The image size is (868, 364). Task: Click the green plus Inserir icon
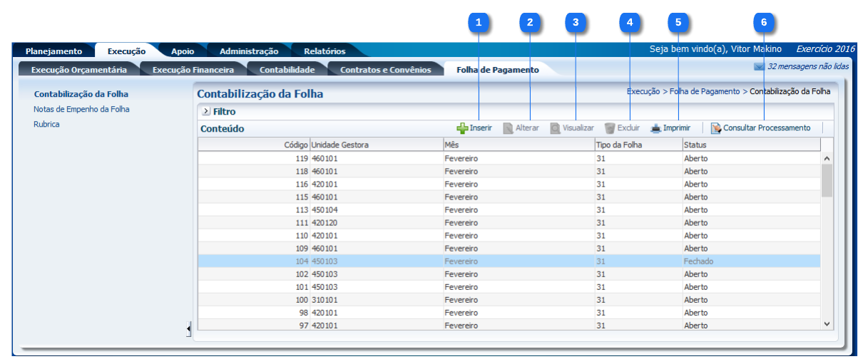(x=462, y=128)
